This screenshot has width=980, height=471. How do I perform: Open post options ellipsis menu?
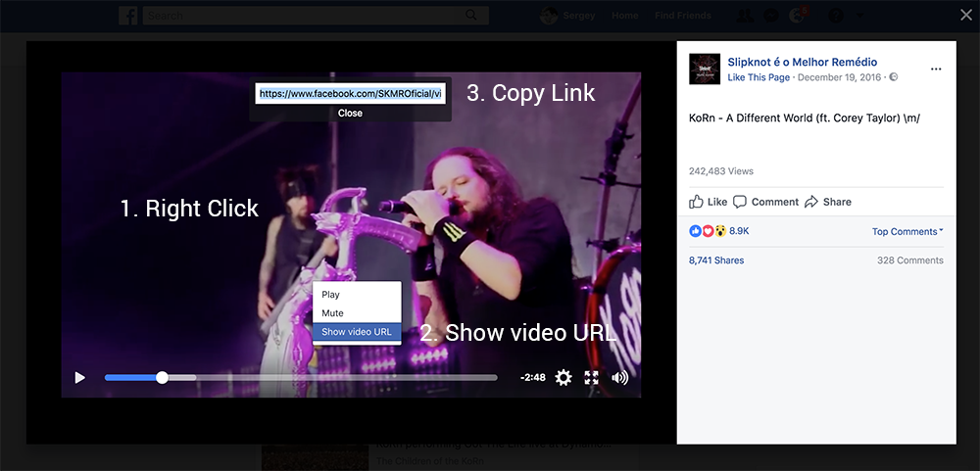click(x=936, y=70)
